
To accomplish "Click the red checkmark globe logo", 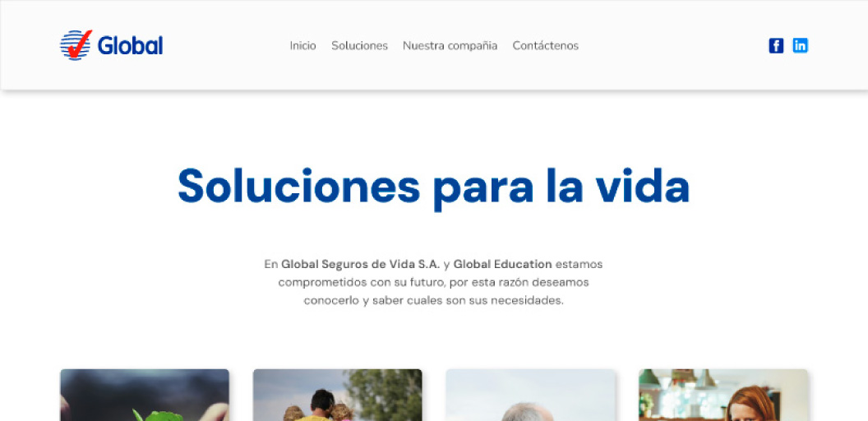I will [76, 45].
